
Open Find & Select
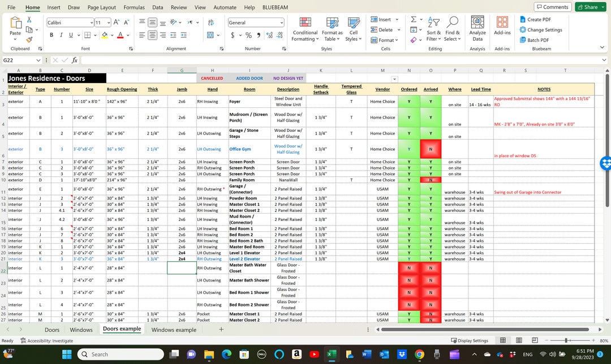452,29
